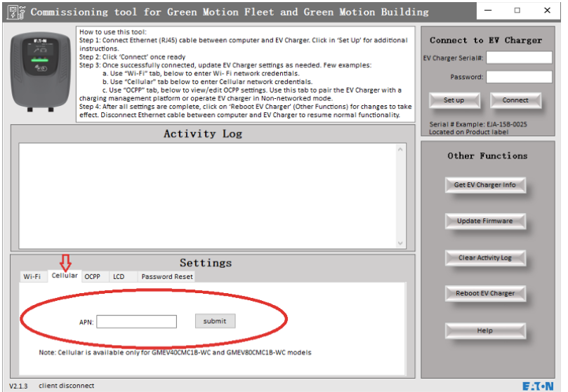This screenshot has height=392, width=568.
Task: Close the commissioning tool window
Action: 548,11
